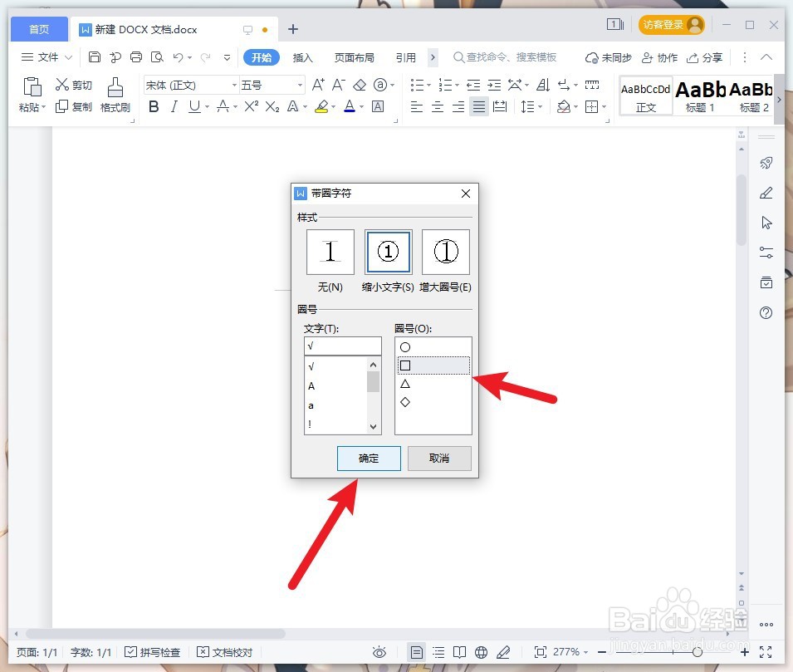Open the help icon in sidebar
Screen dimensions: 793x672
tap(766, 312)
